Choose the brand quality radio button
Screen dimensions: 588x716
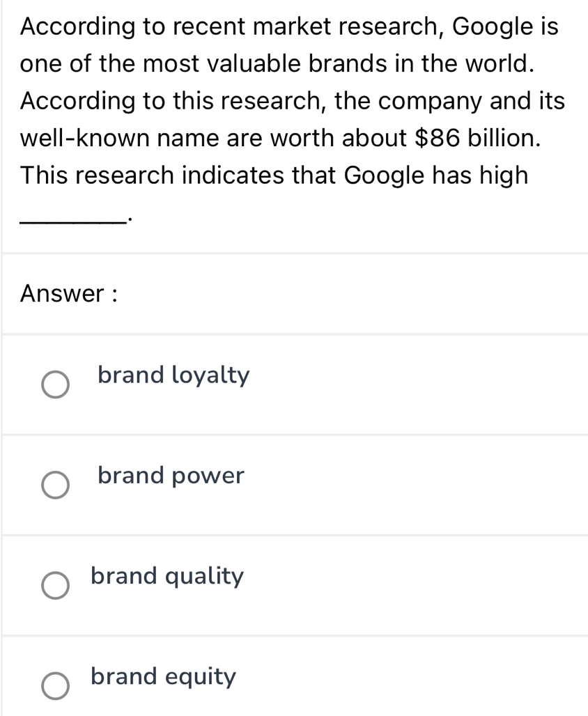[x=55, y=586]
